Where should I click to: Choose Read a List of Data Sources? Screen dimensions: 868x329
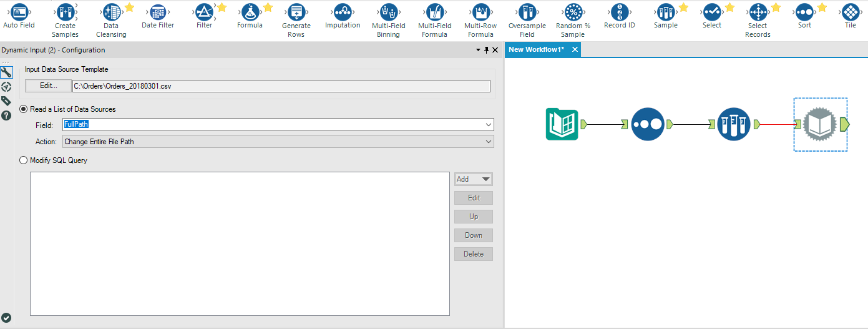click(24, 109)
